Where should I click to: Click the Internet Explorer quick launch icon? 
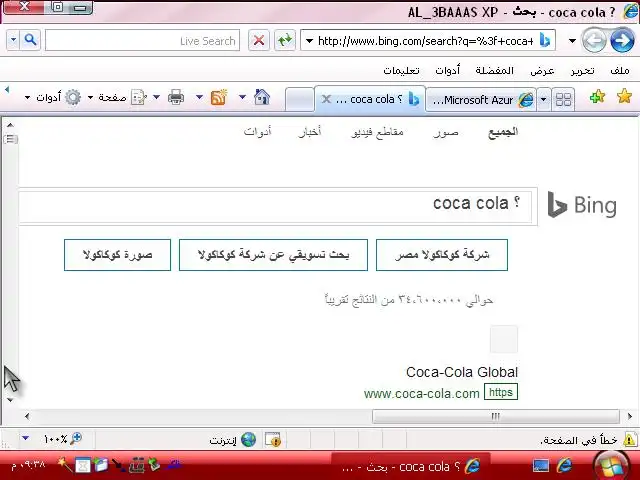pos(565,466)
